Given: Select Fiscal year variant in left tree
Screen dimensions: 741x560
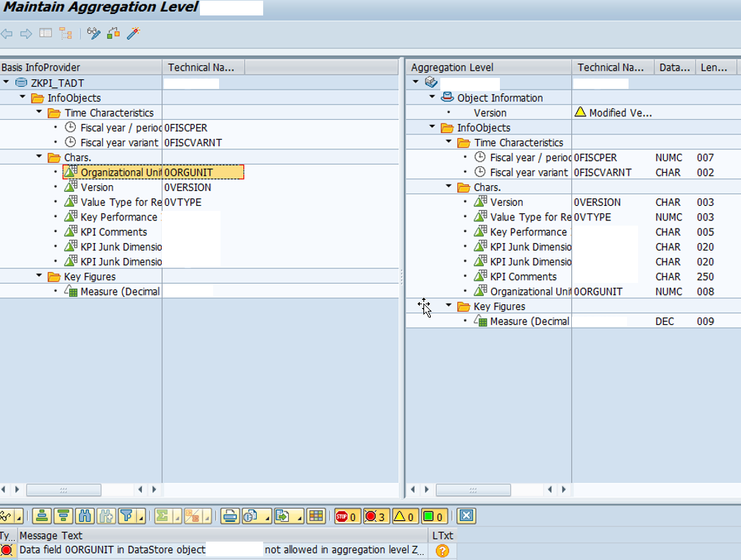Looking at the screenshot, I should tap(119, 143).
